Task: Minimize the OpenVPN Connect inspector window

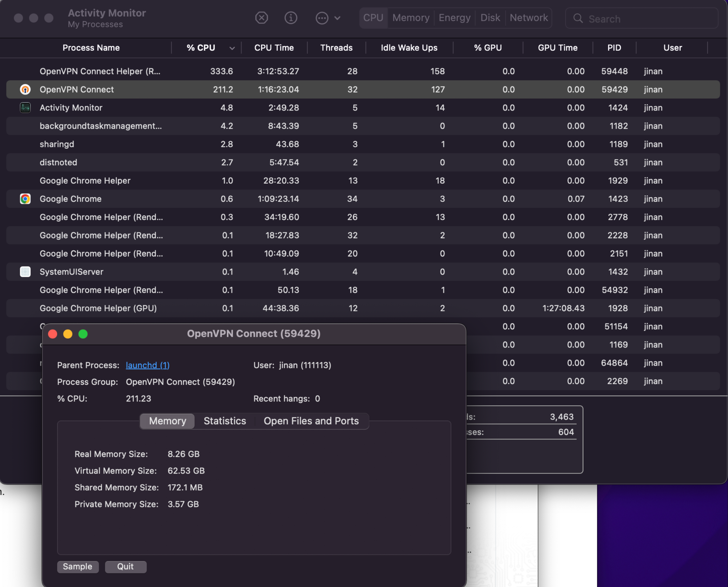Action: pyautogui.click(x=68, y=334)
